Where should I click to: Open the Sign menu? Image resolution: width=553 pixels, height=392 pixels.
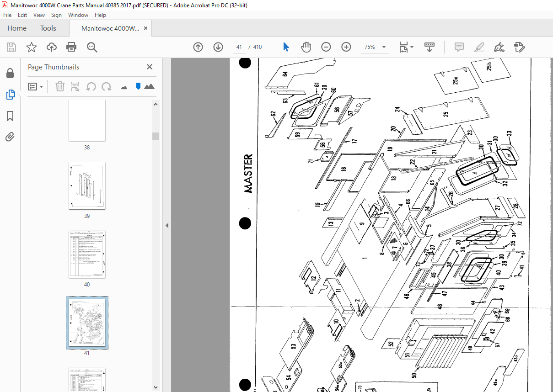click(56, 15)
